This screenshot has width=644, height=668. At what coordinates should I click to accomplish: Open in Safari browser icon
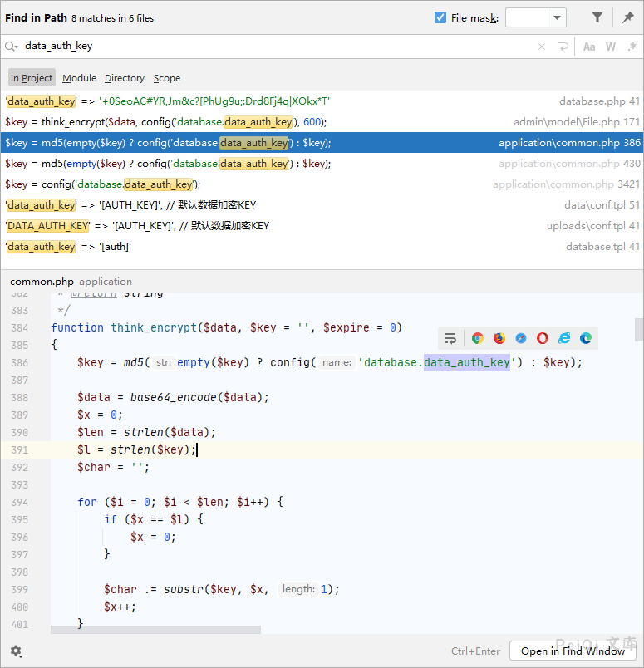[520, 338]
